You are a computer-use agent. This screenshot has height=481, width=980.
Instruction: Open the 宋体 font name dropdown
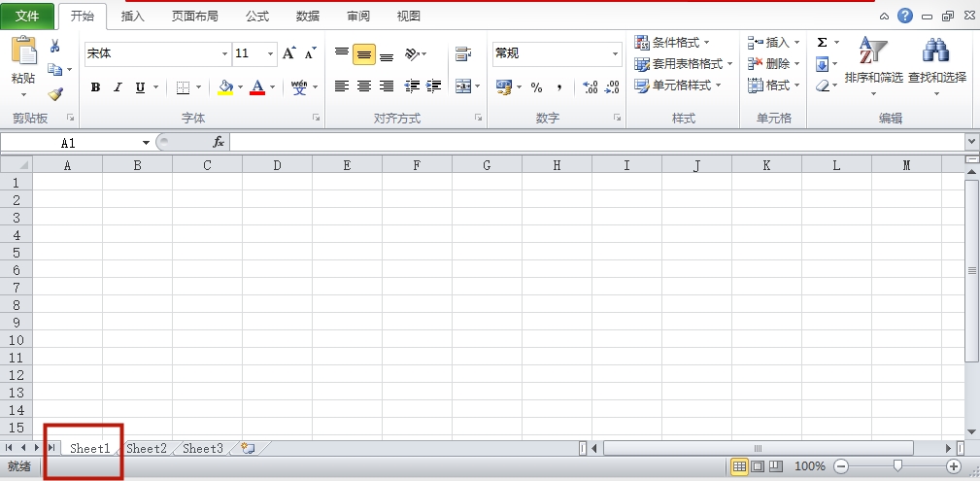coord(225,54)
